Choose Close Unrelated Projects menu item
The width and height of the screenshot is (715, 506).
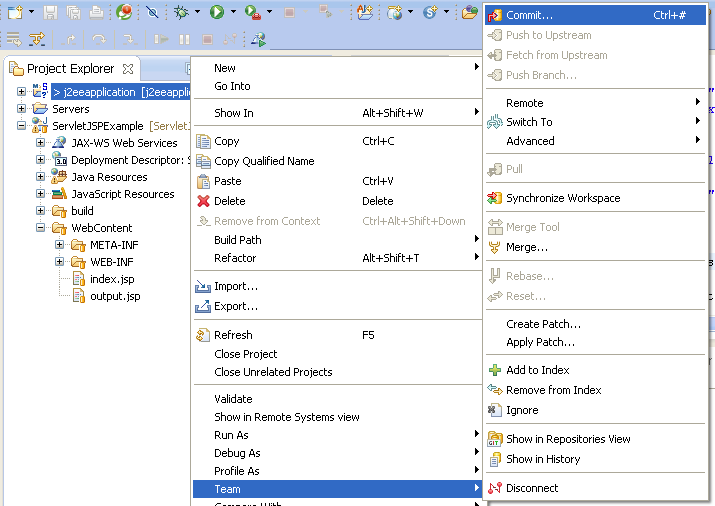pyautogui.click(x=337, y=372)
